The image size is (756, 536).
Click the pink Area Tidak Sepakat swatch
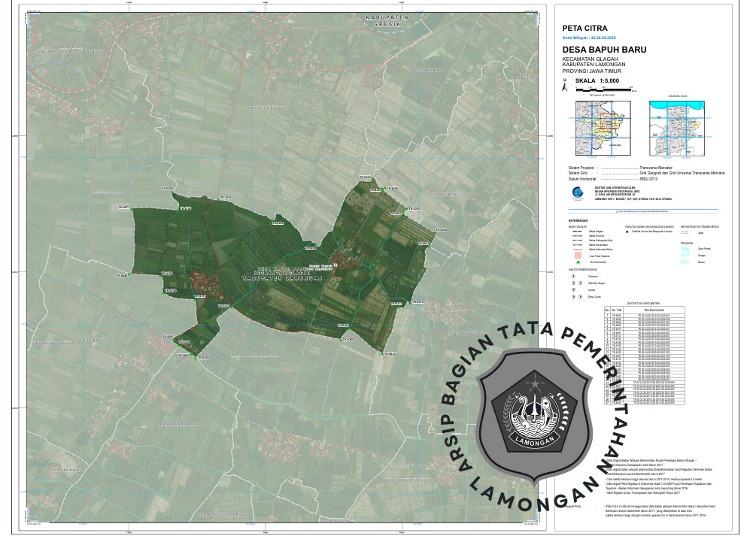coord(578,255)
